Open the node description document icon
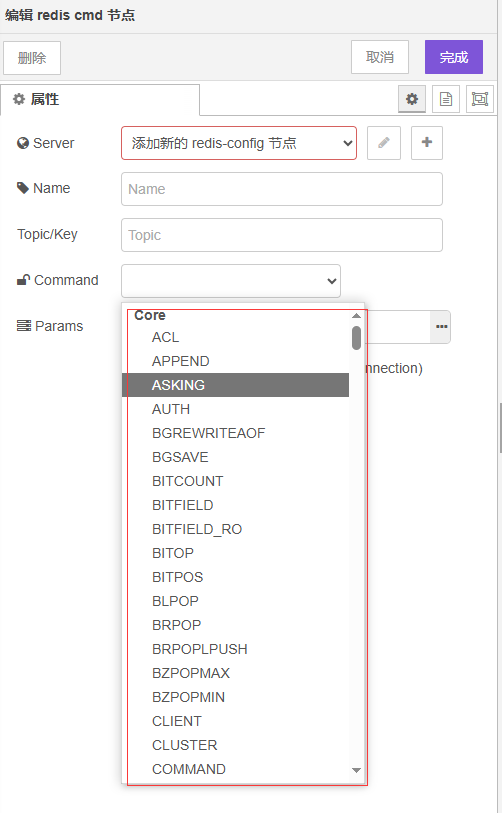 445,99
